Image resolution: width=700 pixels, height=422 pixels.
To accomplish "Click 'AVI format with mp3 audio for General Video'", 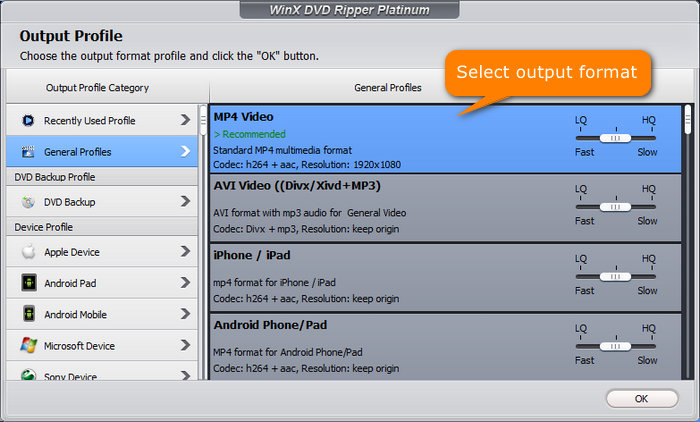I will [x=309, y=213].
